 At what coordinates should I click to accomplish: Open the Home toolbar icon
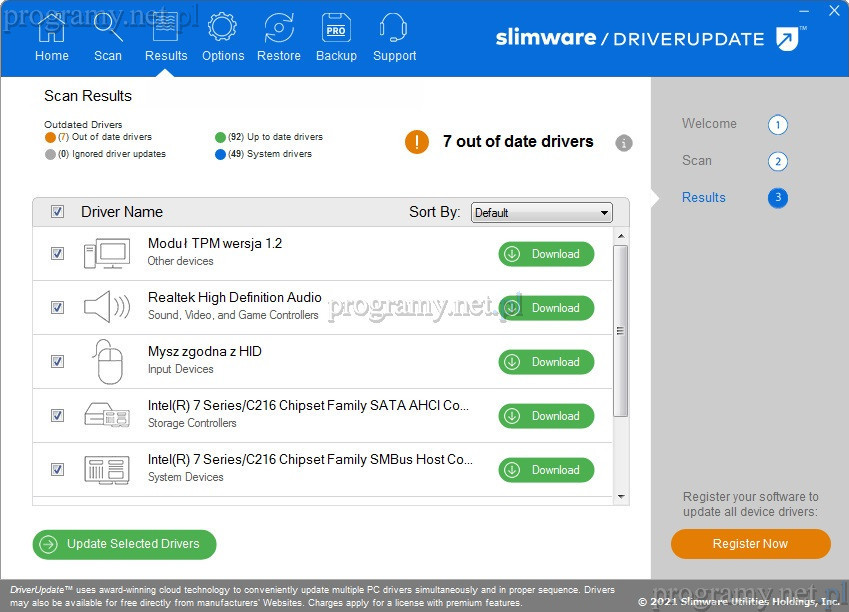coord(52,29)
